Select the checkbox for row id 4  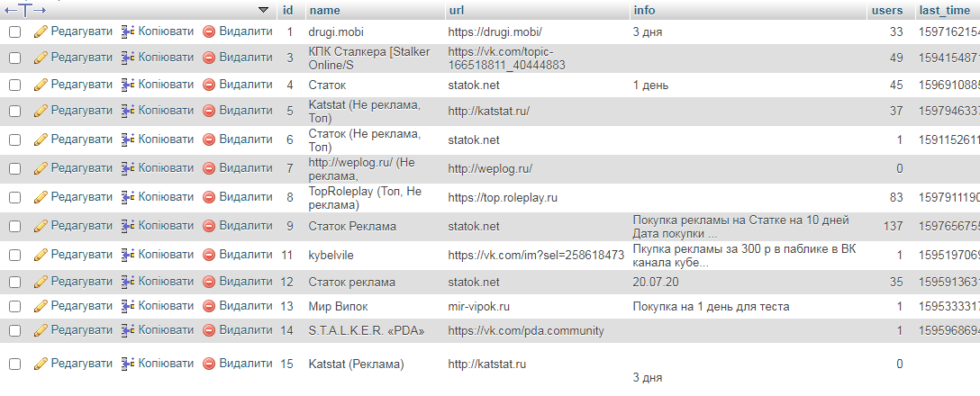pyautogui.click(x=14, y=85)
